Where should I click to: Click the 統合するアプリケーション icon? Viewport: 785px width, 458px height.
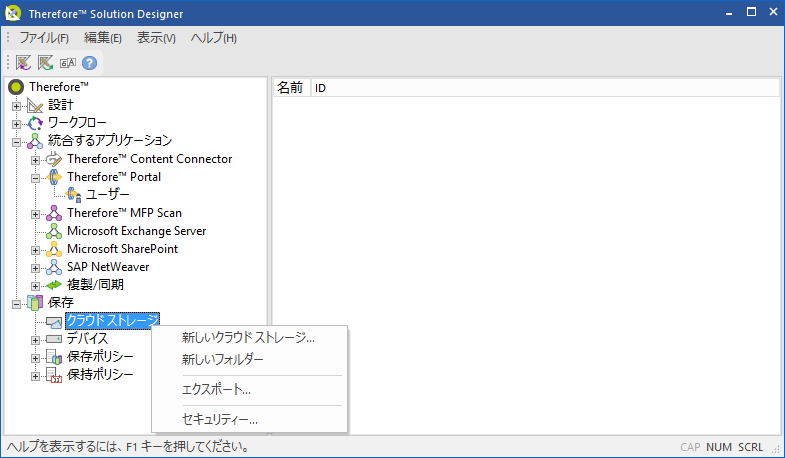(x=35, y=141)
